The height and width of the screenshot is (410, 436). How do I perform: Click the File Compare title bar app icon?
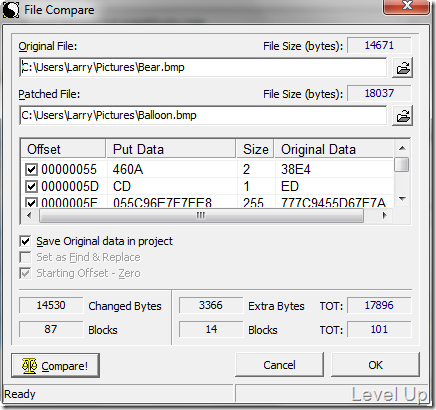click(x=11, y=10)
